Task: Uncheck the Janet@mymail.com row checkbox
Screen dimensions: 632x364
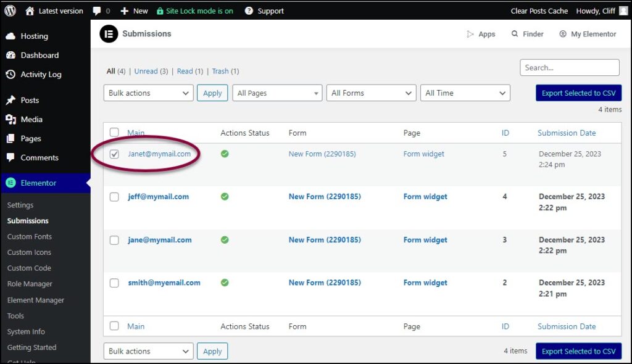Action: [x=114, y=154]
